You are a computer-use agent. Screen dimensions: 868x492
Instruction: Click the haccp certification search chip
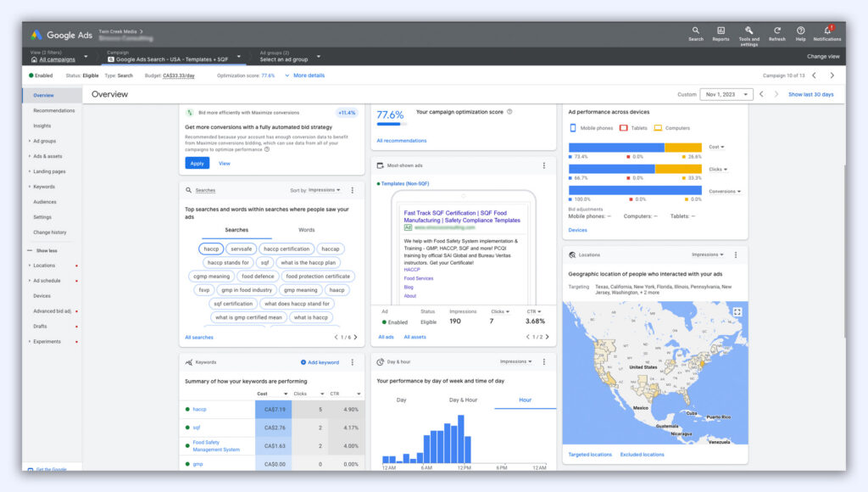tap(287, 249)
